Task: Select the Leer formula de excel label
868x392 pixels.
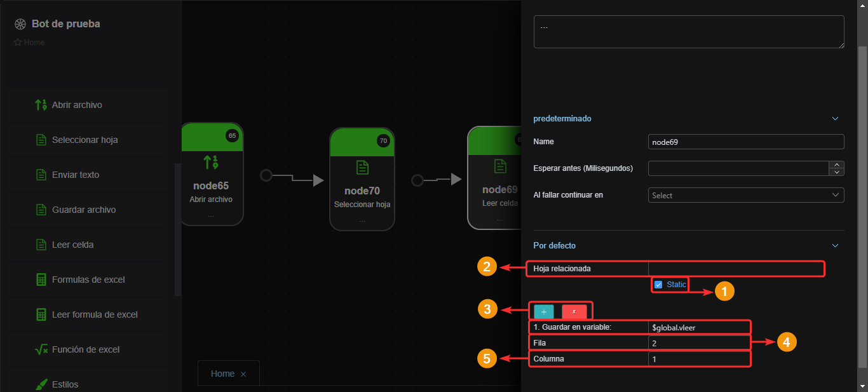Action: click(x=95, y=314)
